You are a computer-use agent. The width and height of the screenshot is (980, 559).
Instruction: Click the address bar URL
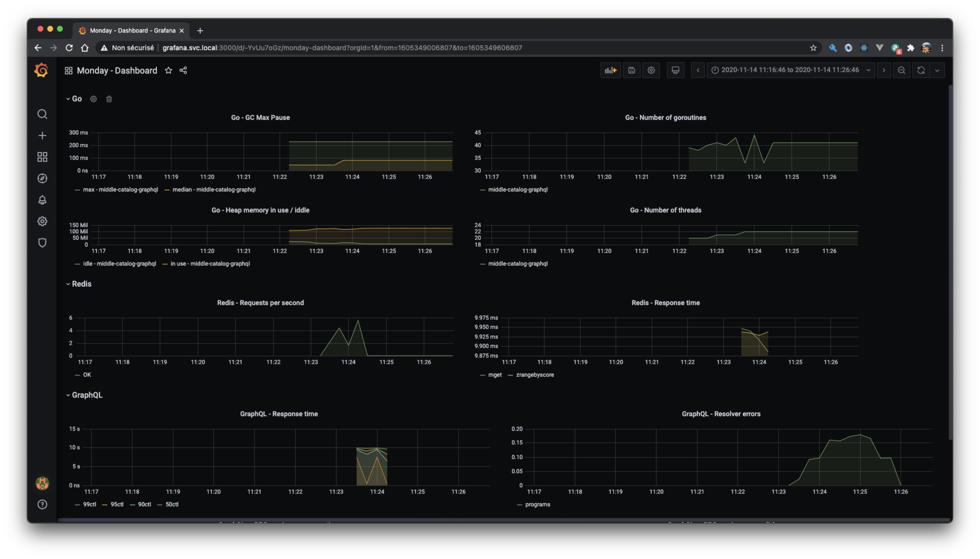pos(342,48)
